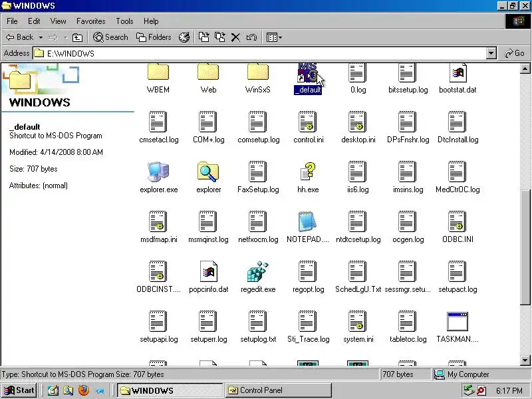This screenshot has height=399, width=532.
Task: Select the control.ini file
Action: tap(308, 122)
